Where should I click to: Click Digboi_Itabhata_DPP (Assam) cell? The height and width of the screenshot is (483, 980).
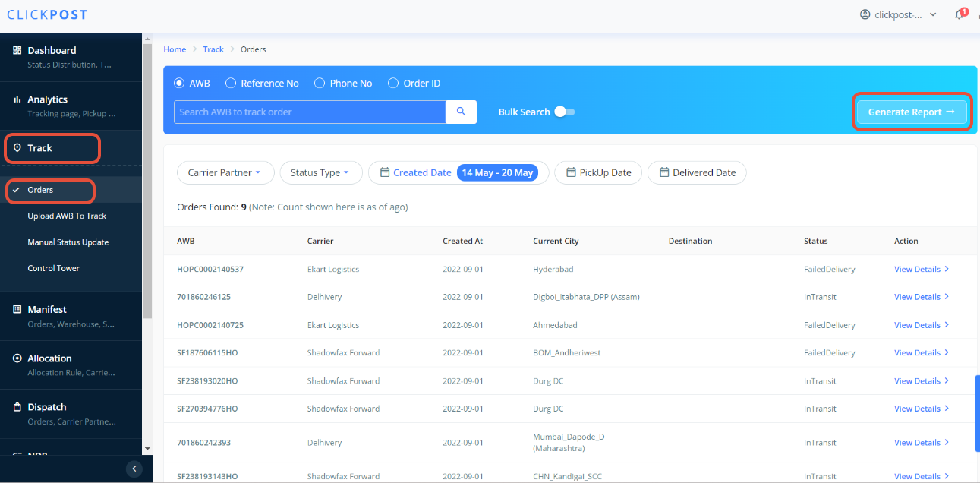point(586,297)
